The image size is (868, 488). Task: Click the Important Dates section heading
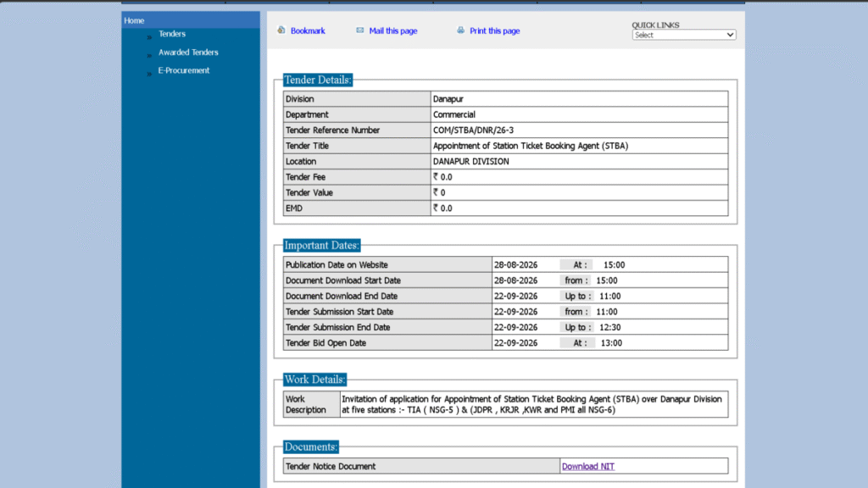321,245
